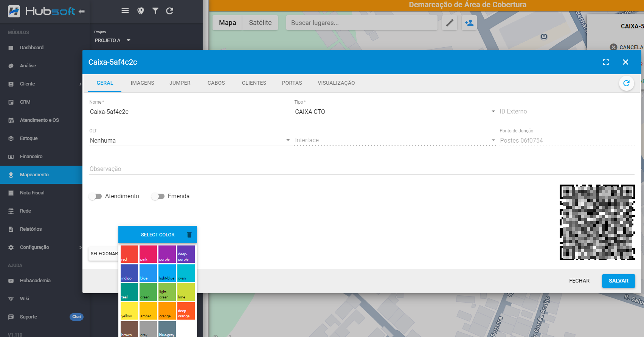Collapse the Hubsoft sidebar with the arrow icon
This screenshot has height=337, width=644.
[82, 11]
